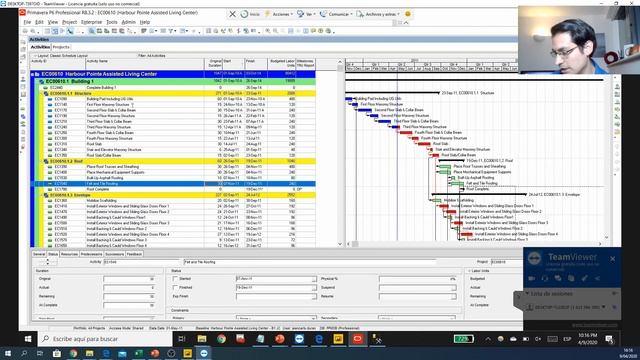Select activity Built-Up Asphalt Roofing row
Image resolution: width=640 pixels, height=360 pixels.
tap(173, 178)
